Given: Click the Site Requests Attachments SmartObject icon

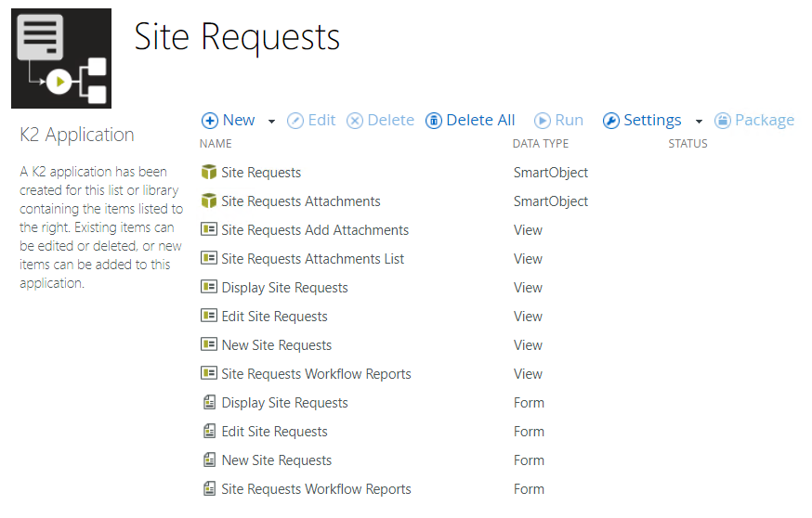Looking at the screenshot, I should pos(209,201).
